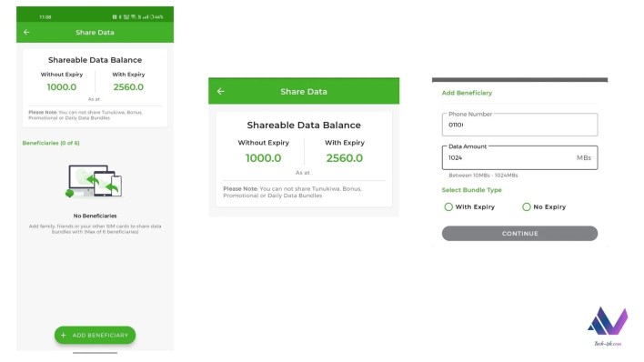
Task: Tap back arrow in left phone Share Data header
Action: (26, 32)
